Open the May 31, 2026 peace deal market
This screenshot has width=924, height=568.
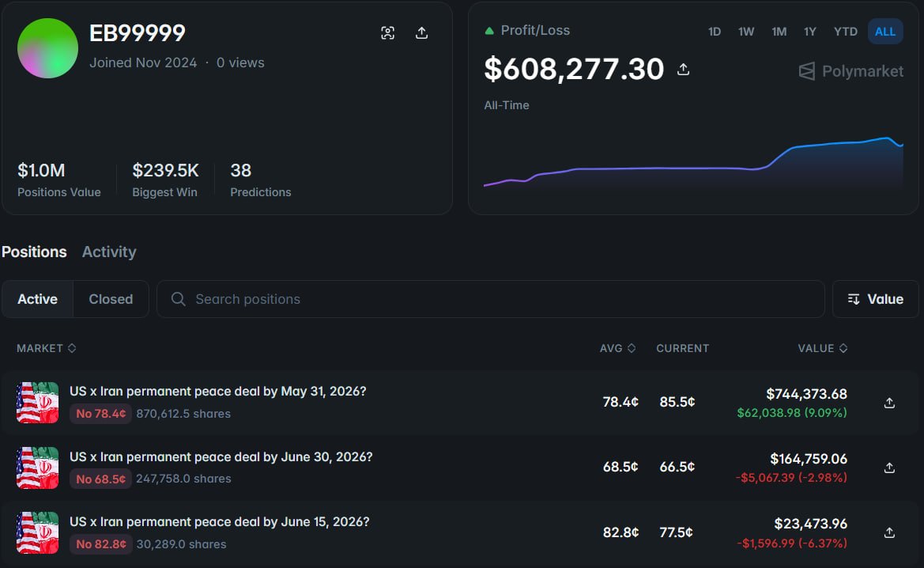(x=218, y=392)
